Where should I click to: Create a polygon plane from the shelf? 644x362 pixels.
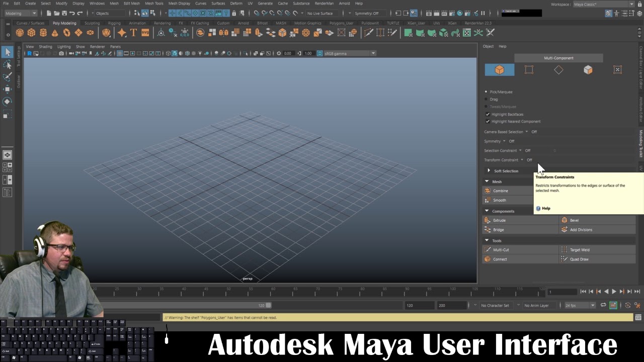coord(78,33)
